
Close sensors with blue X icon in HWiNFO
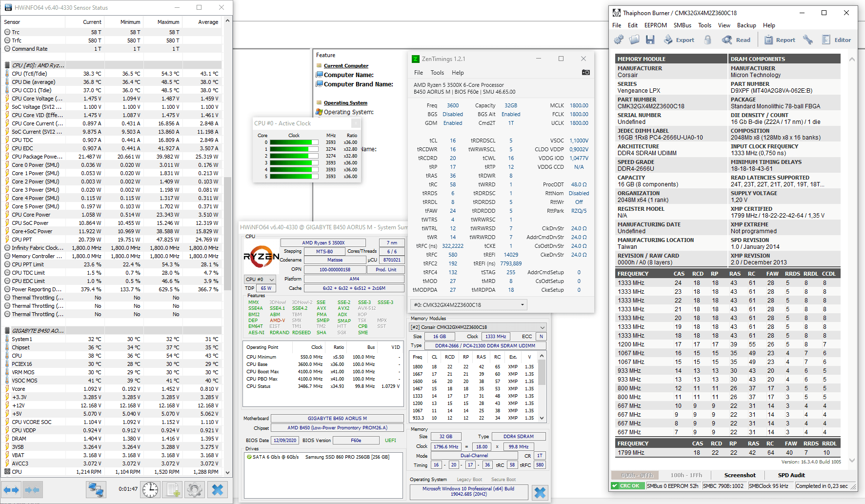[218, 489]
